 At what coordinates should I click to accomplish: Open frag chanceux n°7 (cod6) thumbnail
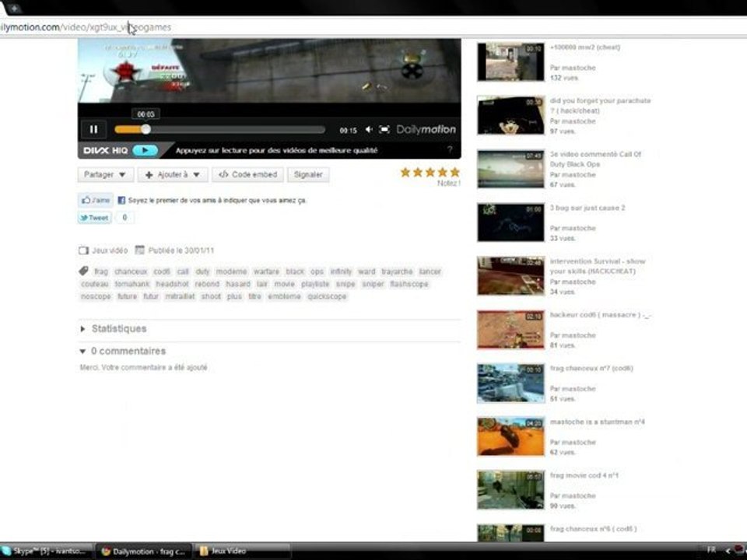tap(510, 383)
